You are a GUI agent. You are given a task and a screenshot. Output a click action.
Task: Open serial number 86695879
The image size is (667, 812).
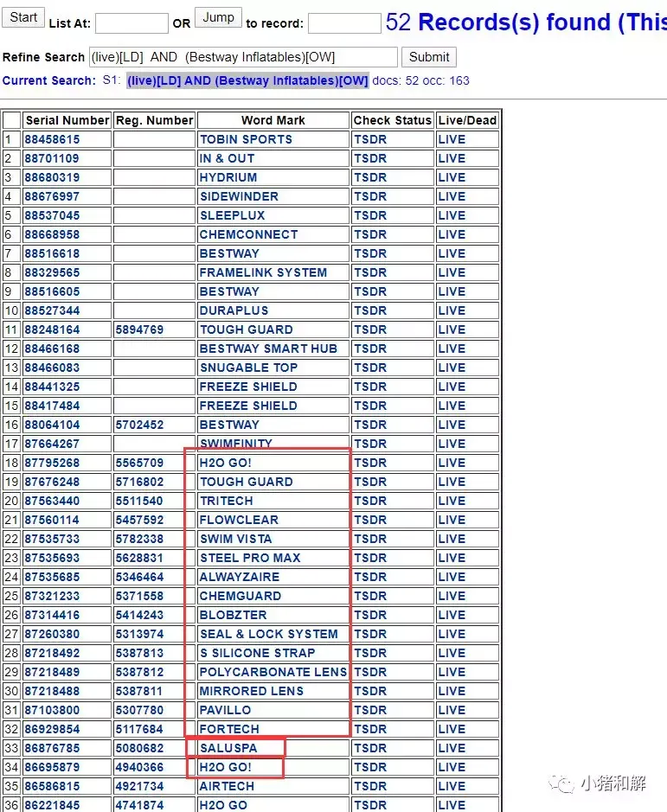click(x=52, y=767)
